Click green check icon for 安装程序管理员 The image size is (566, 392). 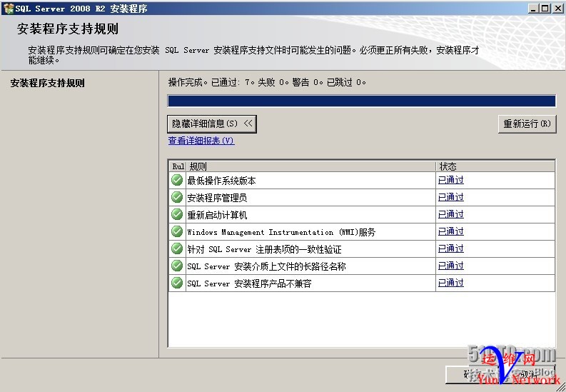point(177,197)
